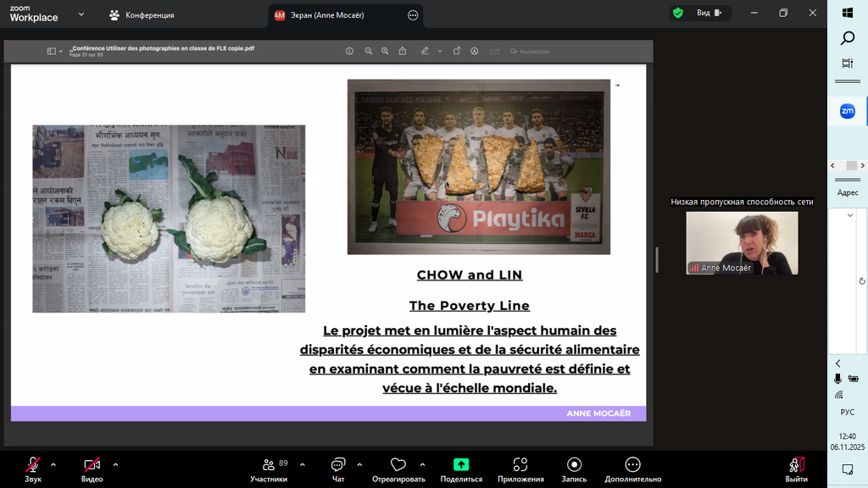
Task: Open the Zoom Workplace dropdown chevron
Action: (x=81, y=14)
